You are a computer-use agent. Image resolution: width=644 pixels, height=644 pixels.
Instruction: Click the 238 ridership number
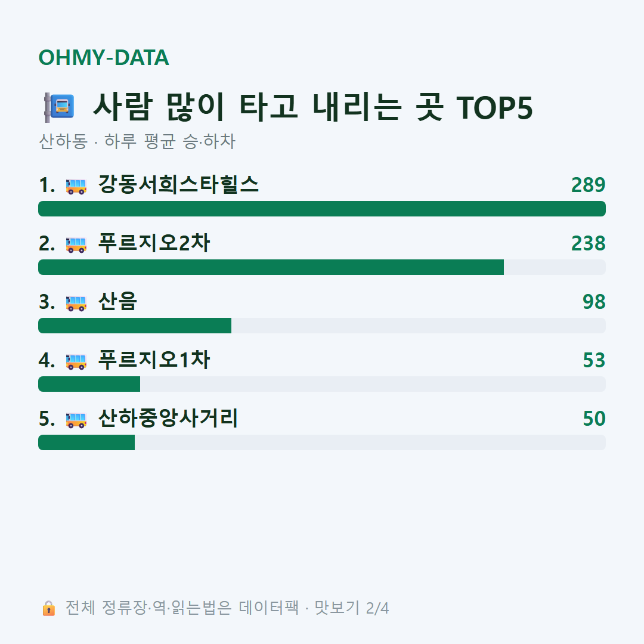tap(588, 243)
